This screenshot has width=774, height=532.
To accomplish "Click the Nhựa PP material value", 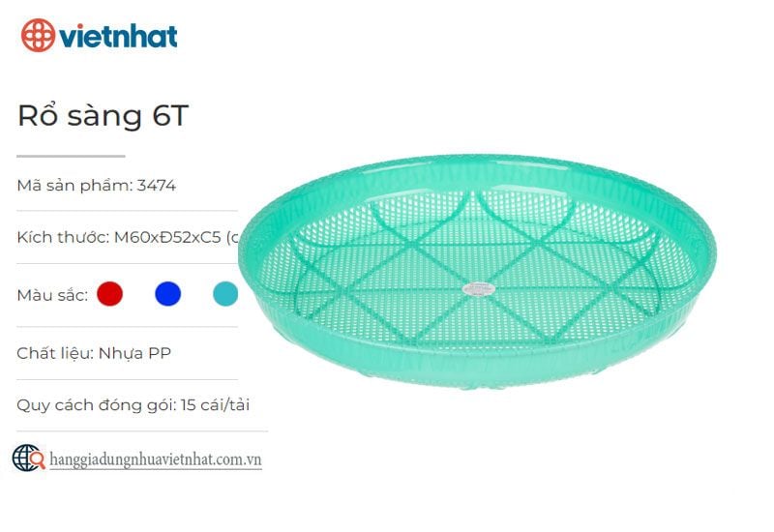I will [135, 353].
